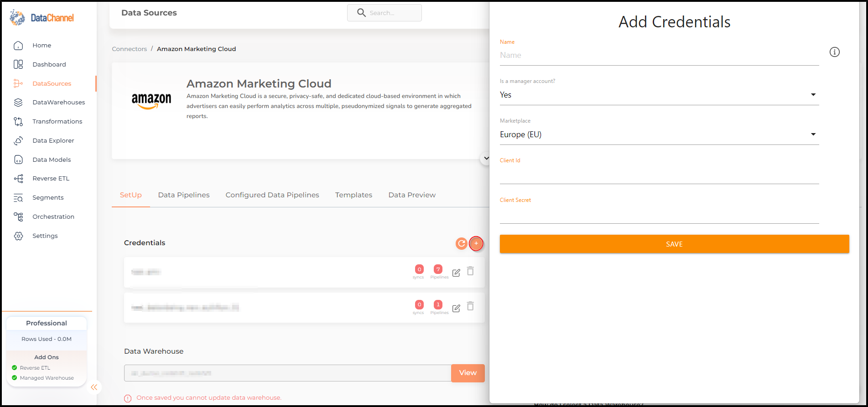Open the Home sidebar icon
Viewport: 868px width, 407px height.
pos(18,46)
